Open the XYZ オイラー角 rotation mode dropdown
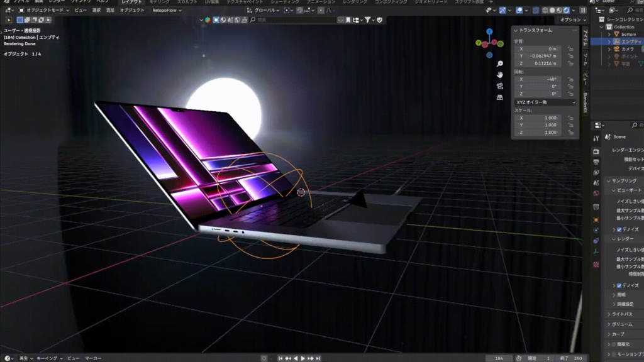The width and height of the screenshot is (644, 362). pos(545,102)
